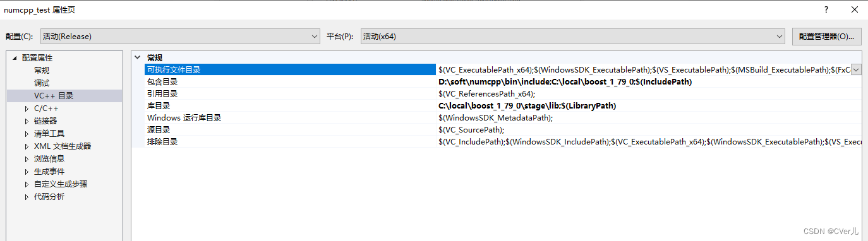This screenshot has width=868, height=241.
Task: Expand the C/C++ tree node arrow
Action: pos(26,109)
